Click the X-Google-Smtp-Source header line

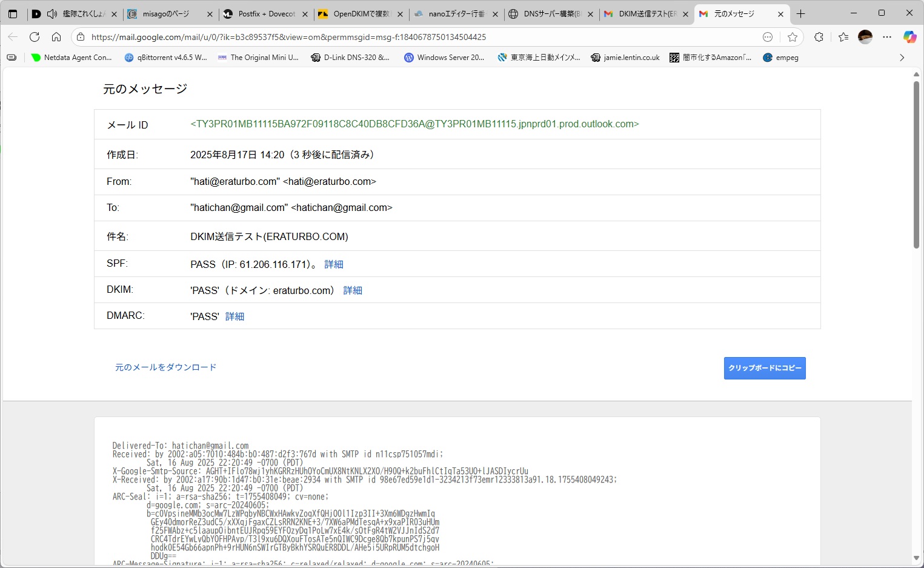[x=321, y=471]
